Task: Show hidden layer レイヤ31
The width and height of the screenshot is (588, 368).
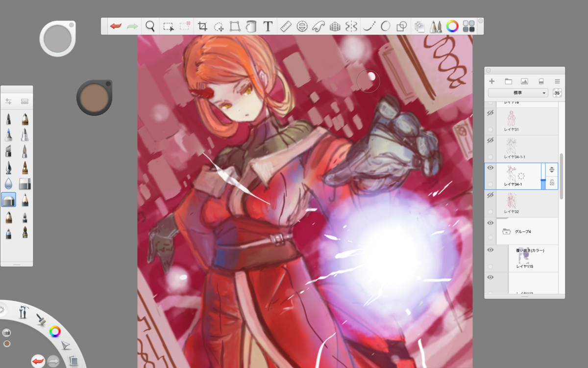Action: (x=490, y=113)
